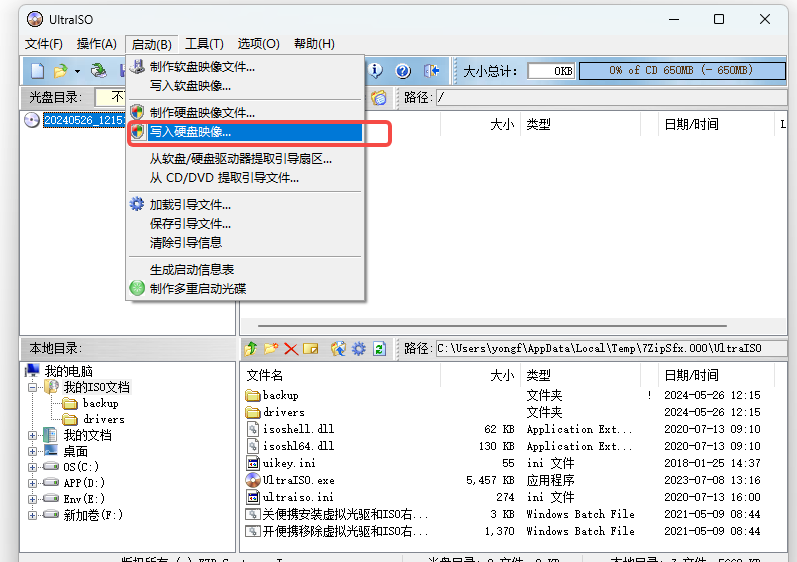Expand the OS(C:) drive node
Screen dimensions: 797x562
coord(33,467)
